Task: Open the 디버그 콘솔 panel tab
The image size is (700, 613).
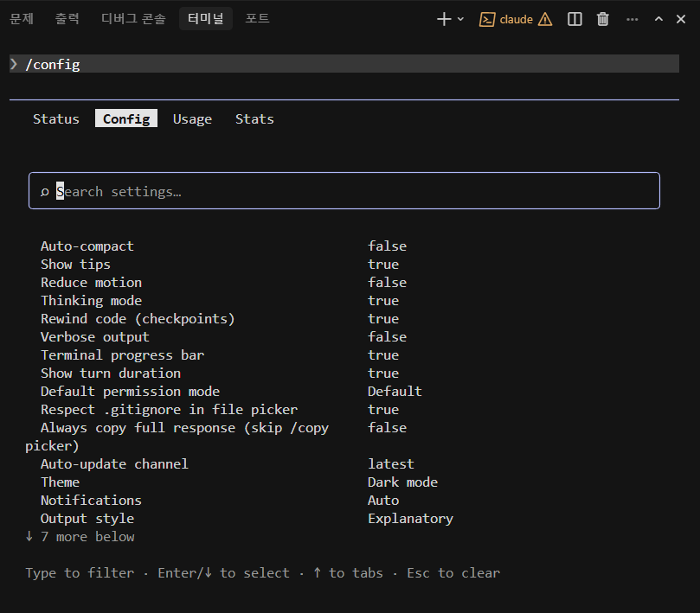Action: click(x=133, y=19)
